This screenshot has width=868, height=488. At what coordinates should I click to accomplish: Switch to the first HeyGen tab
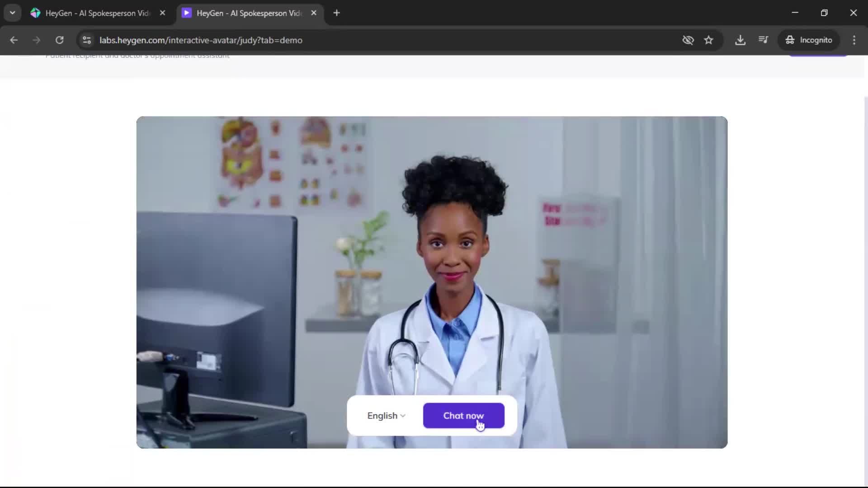(x=97, y=13)
